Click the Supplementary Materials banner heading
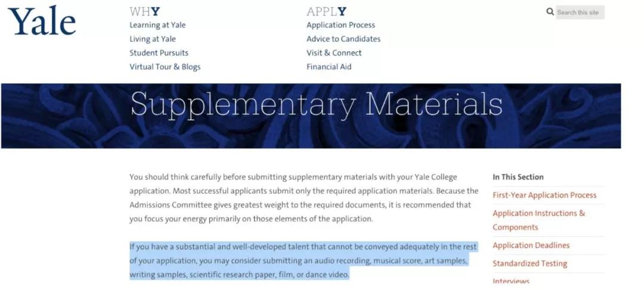The height and width of the screenshot is (290, 644). [x=316, y=105]
